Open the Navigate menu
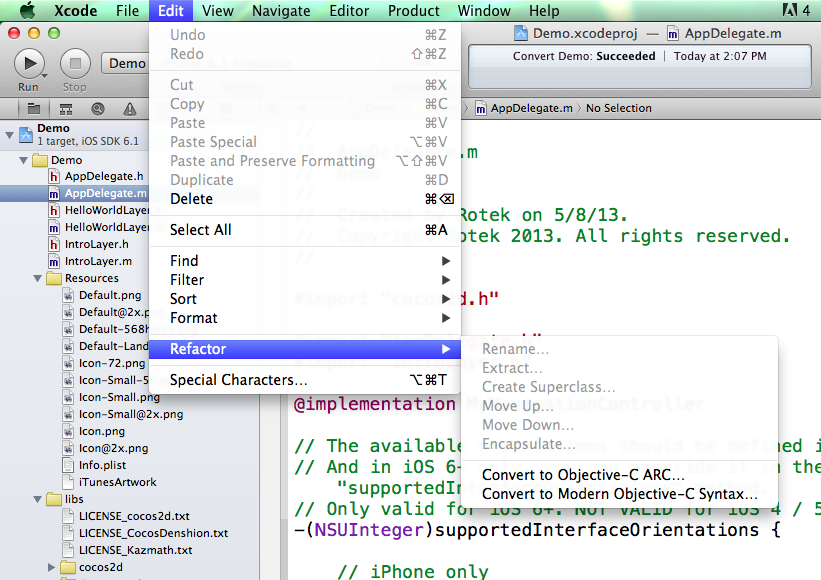The height and width of the screenshot is (580, 821). [281, 10]
